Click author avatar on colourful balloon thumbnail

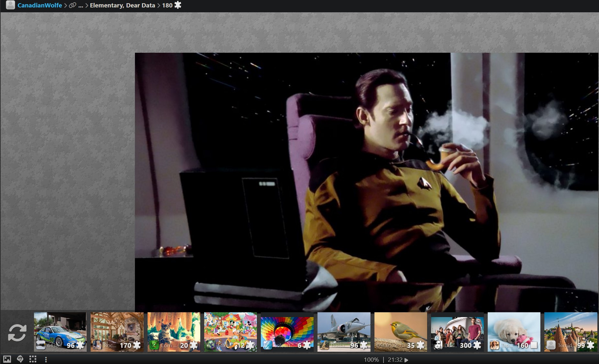click(x=267, y=345)
